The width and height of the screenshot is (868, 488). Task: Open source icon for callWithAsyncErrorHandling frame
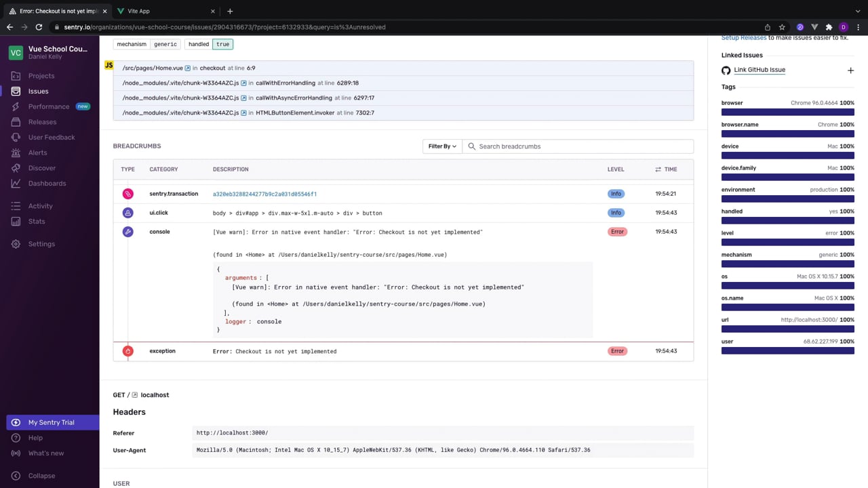pyautogui.click(x=243, y=98)
